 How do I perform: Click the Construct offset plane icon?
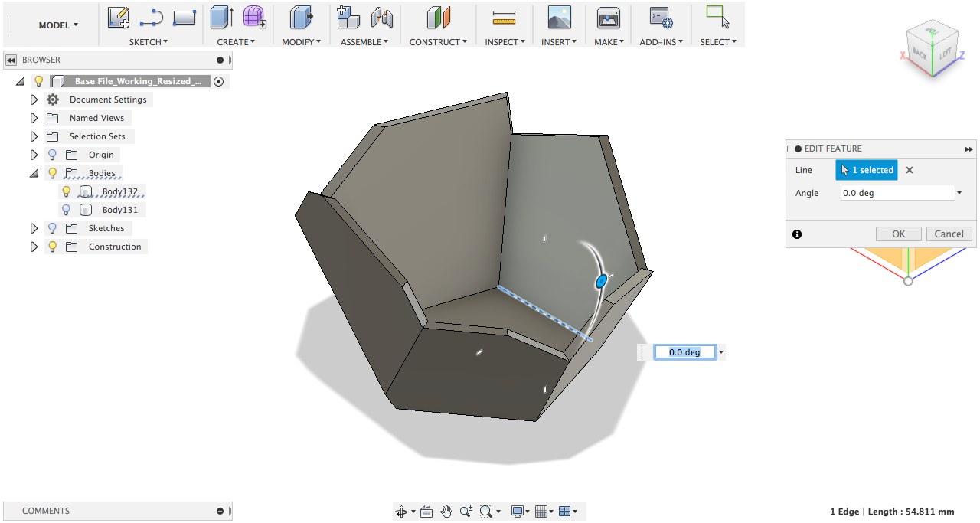point(439,17)
